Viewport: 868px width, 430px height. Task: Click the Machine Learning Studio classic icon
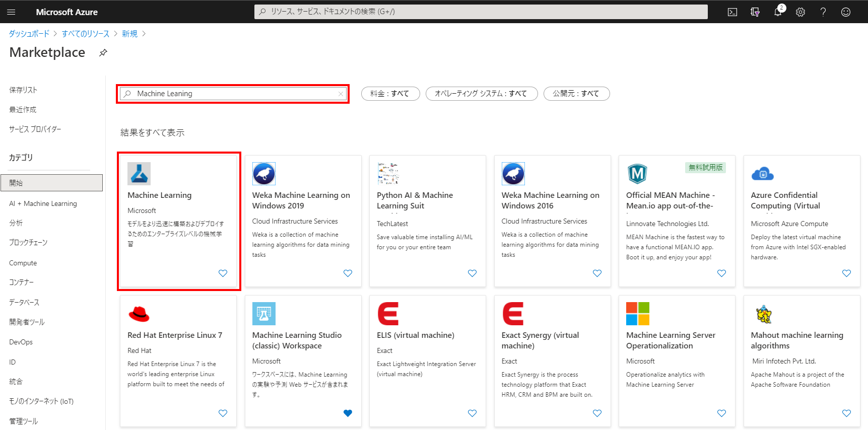coord(264,314)
